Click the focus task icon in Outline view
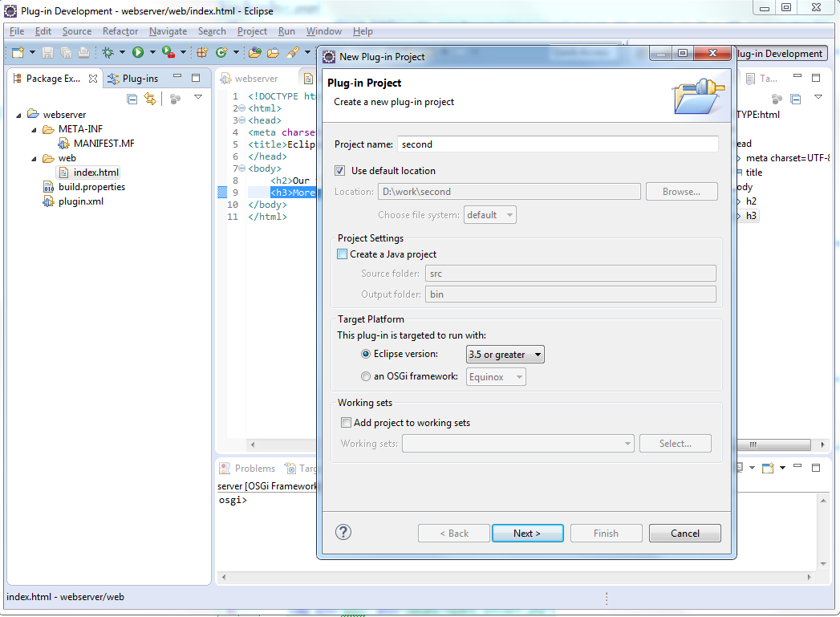Image resolution: width=840 pixels, height=617 pixels. point(777,99)
